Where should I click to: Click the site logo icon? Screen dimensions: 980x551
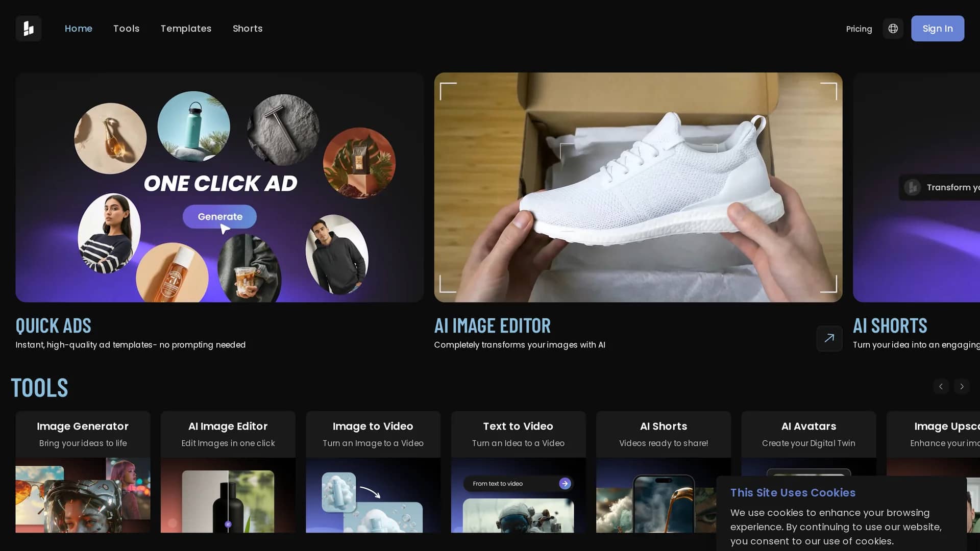[x=29, y=29]
